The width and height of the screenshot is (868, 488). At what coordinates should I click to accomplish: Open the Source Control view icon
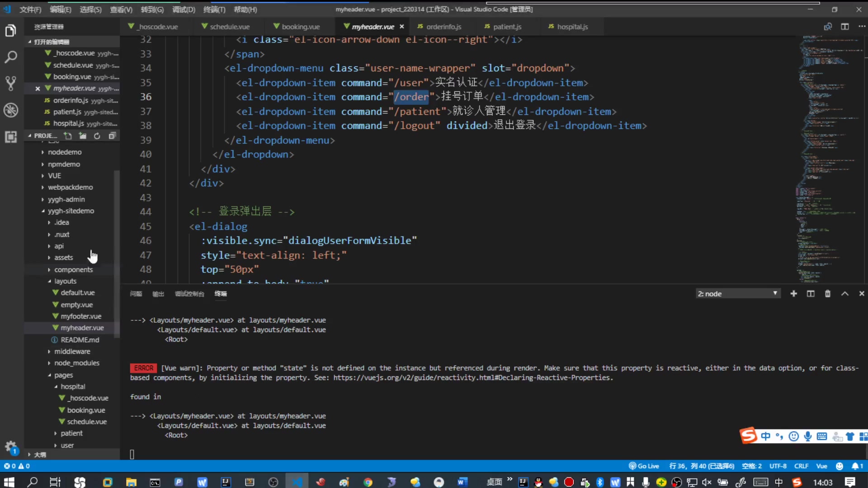[x=10, y=83]
